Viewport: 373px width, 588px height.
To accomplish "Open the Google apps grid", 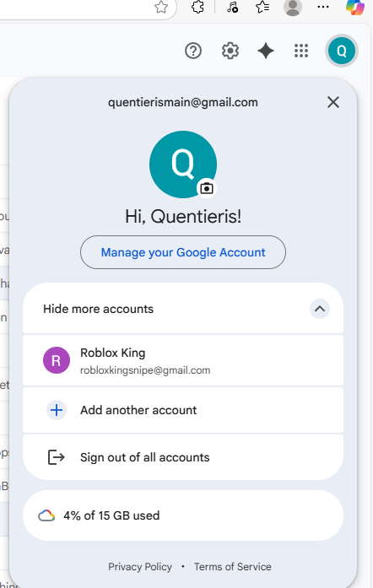I will (x=301, y=51).
